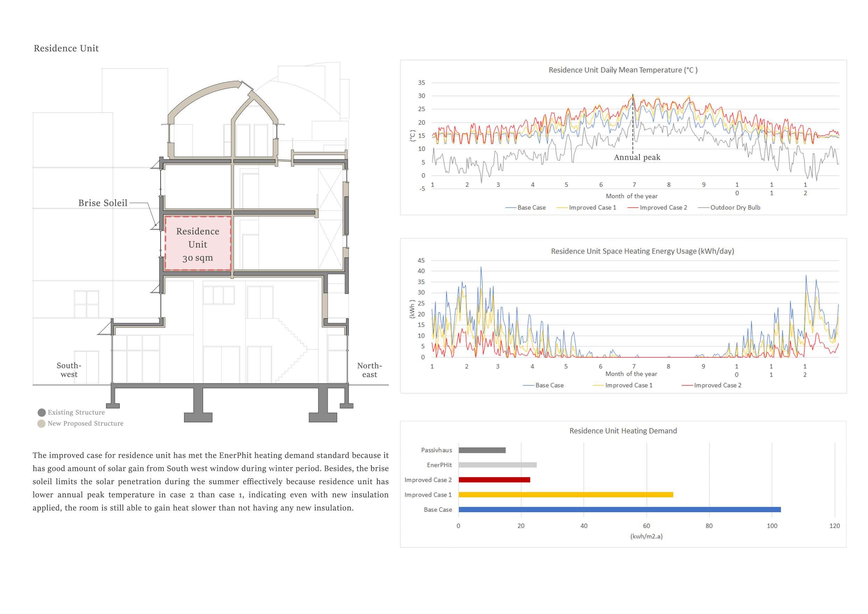Click the New Proposed Structure beige circle
Image resolution: width=868 pixels, height=614 pixels.
tap(42, 424)
